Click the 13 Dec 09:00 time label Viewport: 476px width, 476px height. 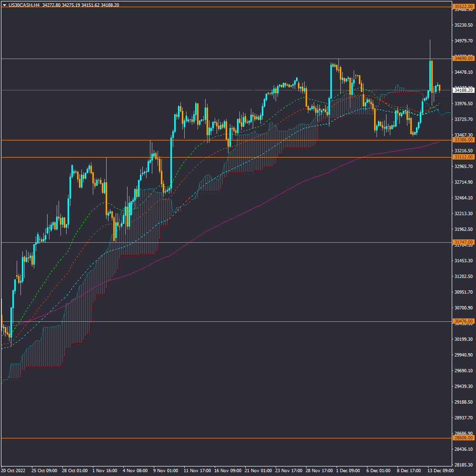440,470
